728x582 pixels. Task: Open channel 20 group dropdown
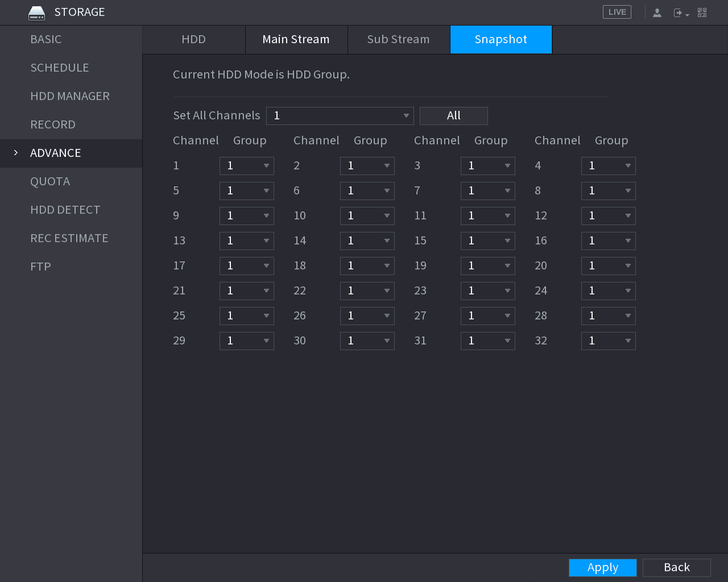pyautogui.click(x=609, y=265)
